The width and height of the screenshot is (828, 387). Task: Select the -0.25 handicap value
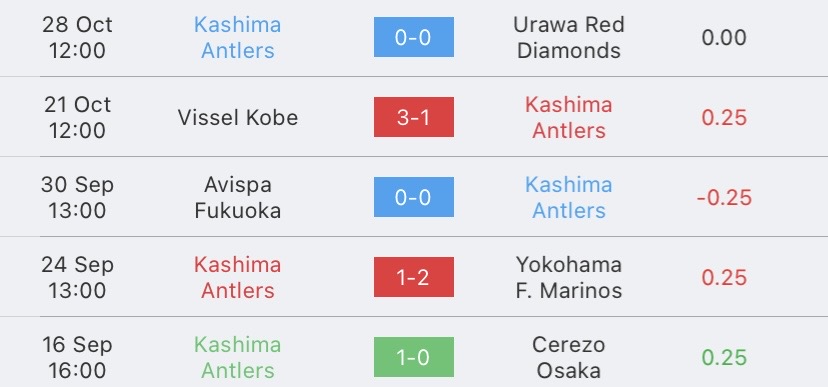[x=724, y=197]
